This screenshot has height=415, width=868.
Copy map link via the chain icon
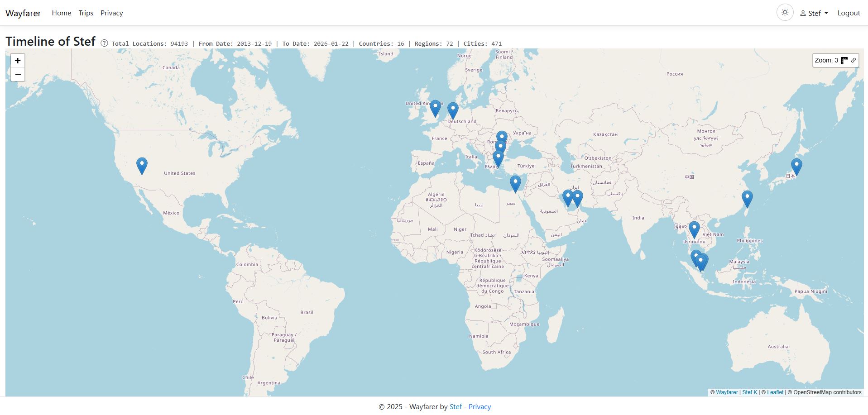(x=854, y=60)
